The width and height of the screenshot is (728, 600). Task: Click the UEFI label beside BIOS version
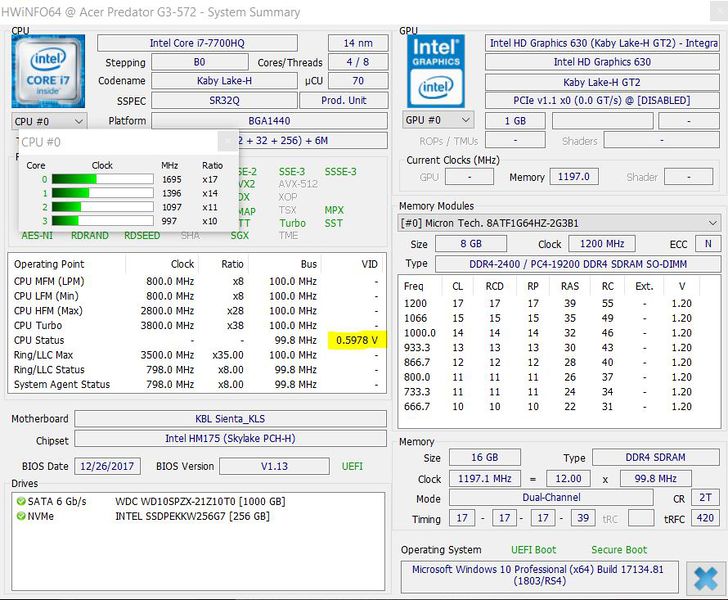(352, 466)
